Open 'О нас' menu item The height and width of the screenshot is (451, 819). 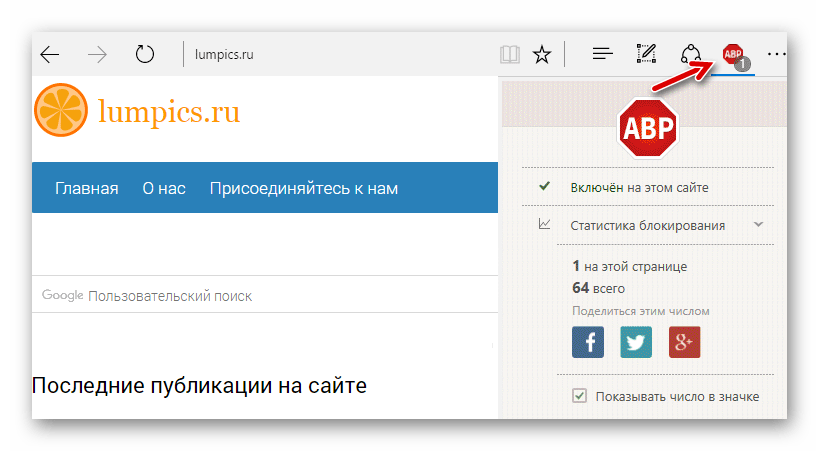click(x=164, y=188)
